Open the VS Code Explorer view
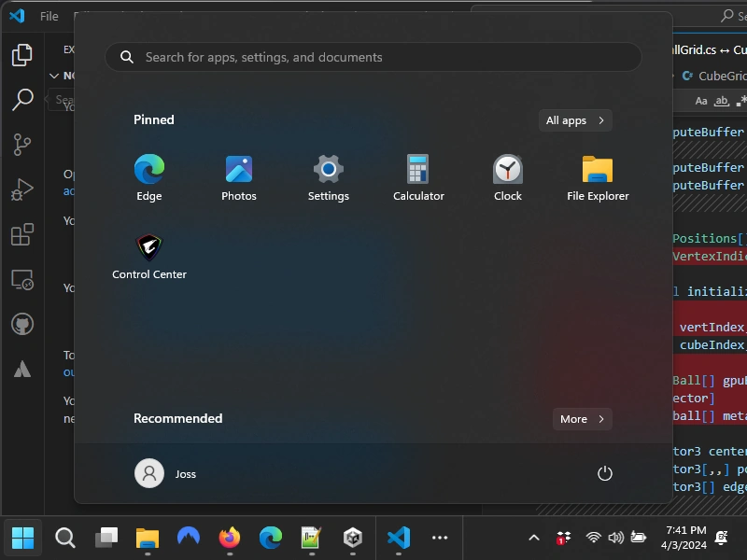 (x=21, y=55)
